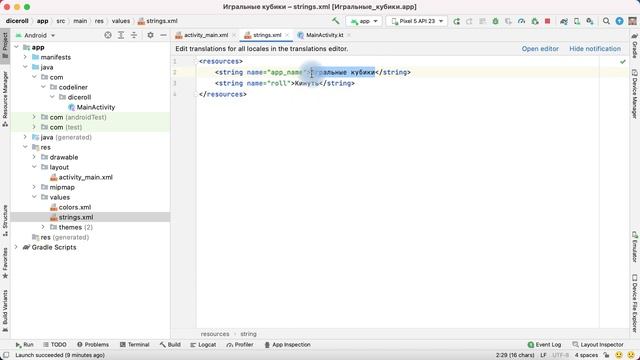Open the Layout Inspector button
Viewport: 640px width, 360px height.
pyautogui.click(x=598, y=345)
